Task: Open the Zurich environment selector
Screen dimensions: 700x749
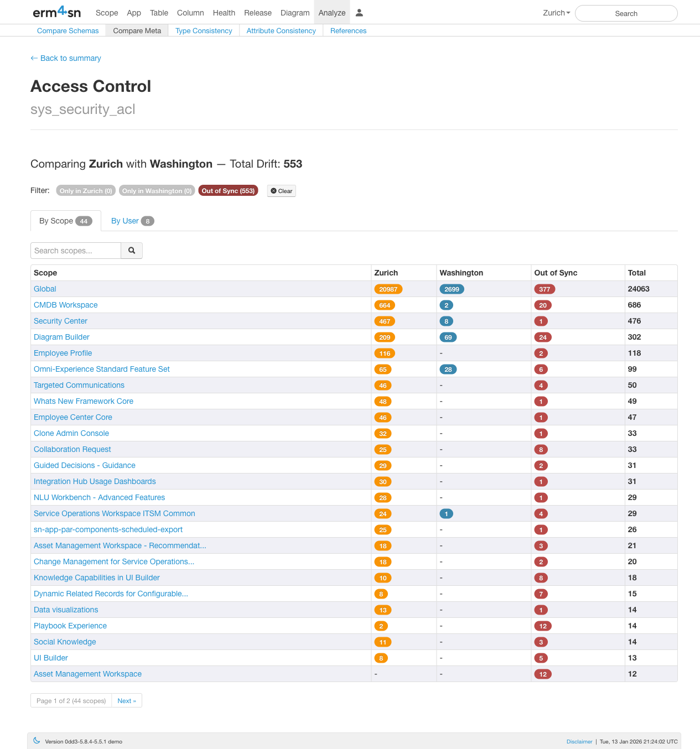Action: tap(556, 12)
